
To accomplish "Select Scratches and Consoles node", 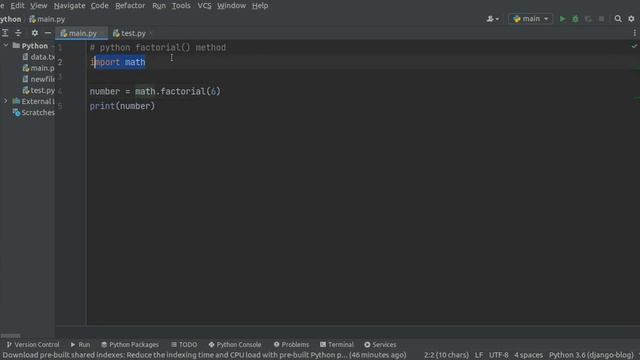I will click(x=34, y=113).
